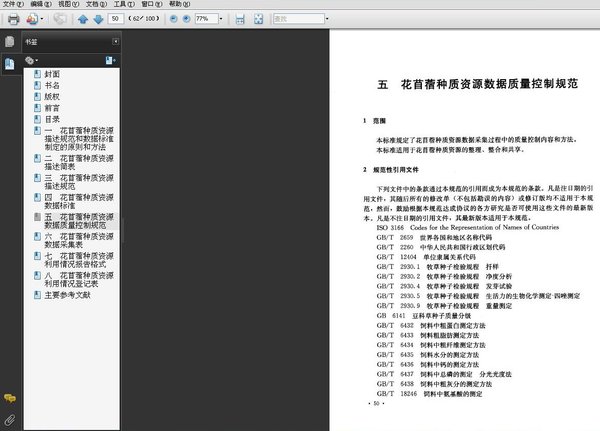Open the 窗口 menu
The image size is (600, 431).
pos(152,4)
